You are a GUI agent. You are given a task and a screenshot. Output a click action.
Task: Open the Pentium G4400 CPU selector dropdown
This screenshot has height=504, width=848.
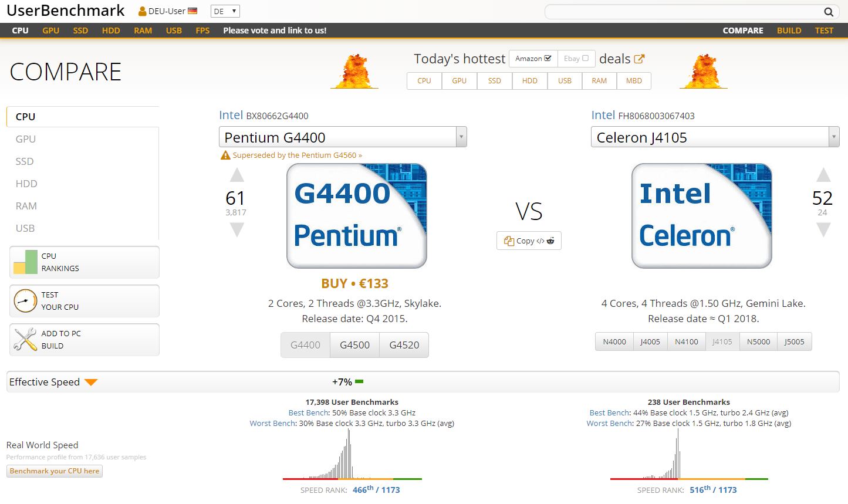tap(343, 137)
